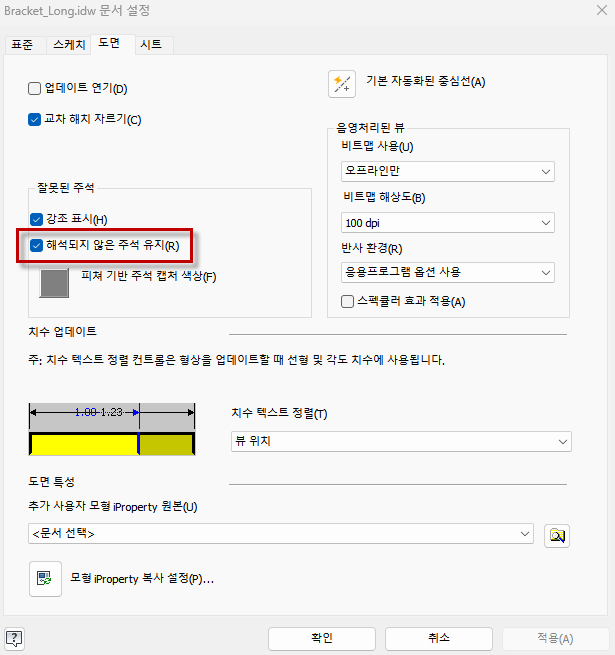This screenshot has width=615, height=655.
Task: Disable the 강조 표시 checkbox
Action: pyautogui.click(x=37, y=219)
